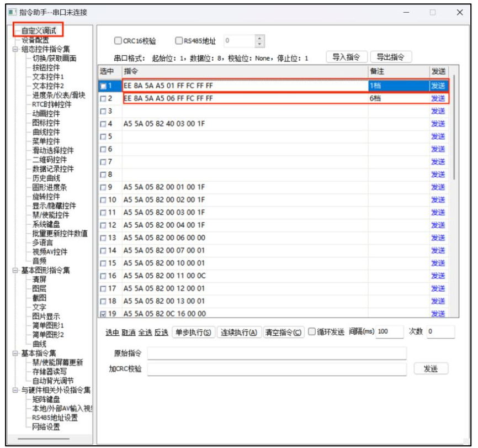Viewport: 478px width, 448px height.
Task: Open 批量更新控件数值 tree item
Action: click(60, 234)
